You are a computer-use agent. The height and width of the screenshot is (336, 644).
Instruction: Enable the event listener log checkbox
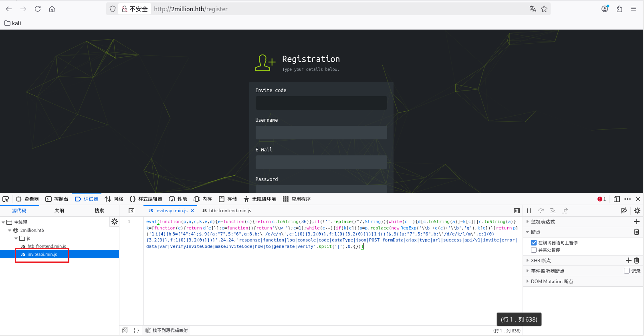(x=627, y=271)
